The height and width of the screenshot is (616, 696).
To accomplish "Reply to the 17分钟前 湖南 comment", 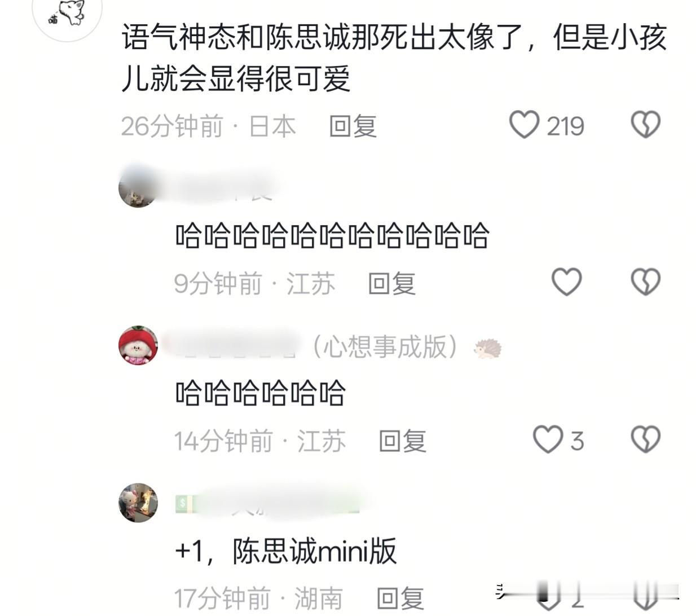I will (x=400, y=598).
